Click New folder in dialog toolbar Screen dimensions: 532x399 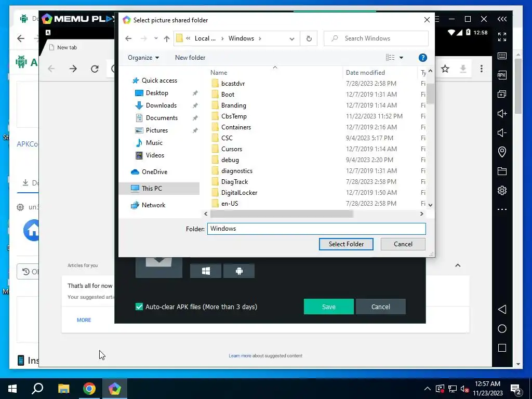click(190, 58)
